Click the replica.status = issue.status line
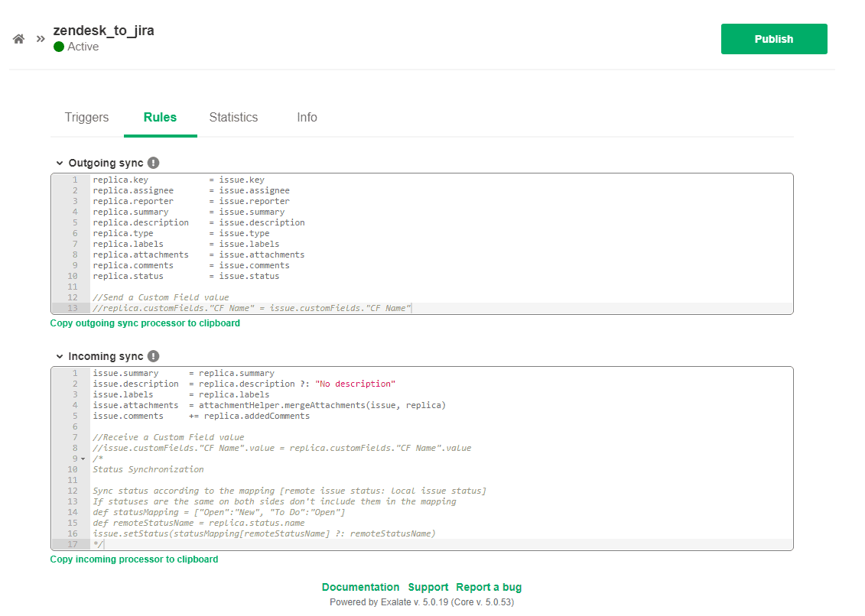Viewport: 865px width, 616px height. pyautogui.click(x=186, y=277)
